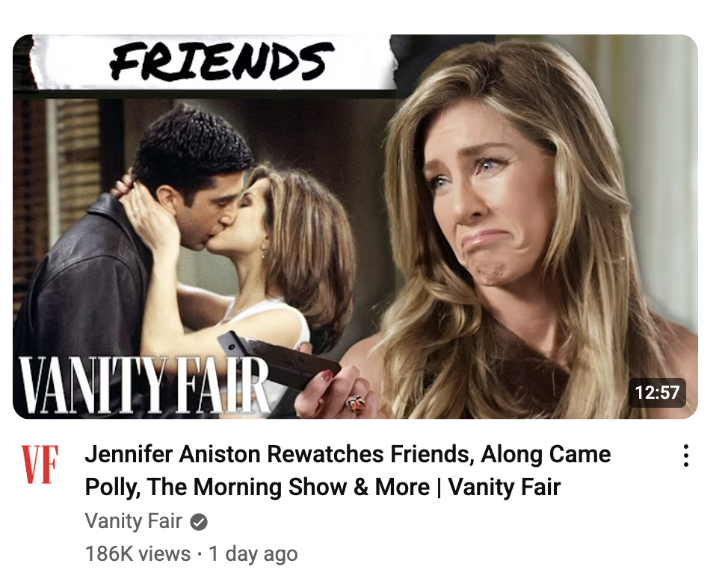728x587 pixels.
Task: Open the Jennifer Aniston Rewatches Friends video title
Action: pyautogui.click(x=348, y=470)
